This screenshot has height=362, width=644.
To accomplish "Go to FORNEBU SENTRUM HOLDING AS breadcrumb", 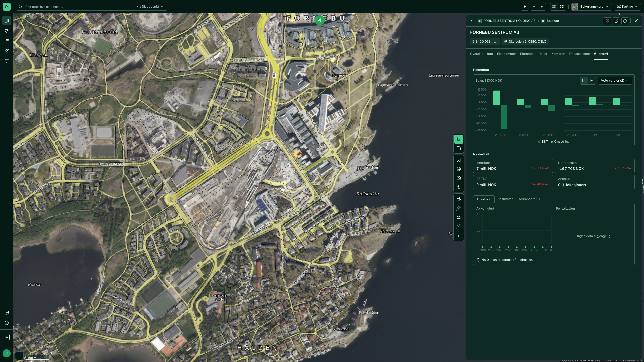I will [x=509, y=21].
